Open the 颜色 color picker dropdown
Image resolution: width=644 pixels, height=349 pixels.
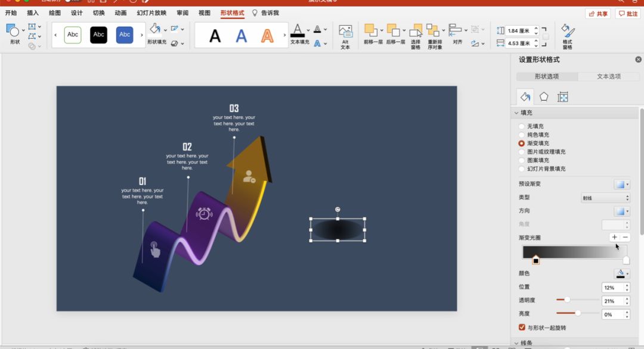click(622, 273)
